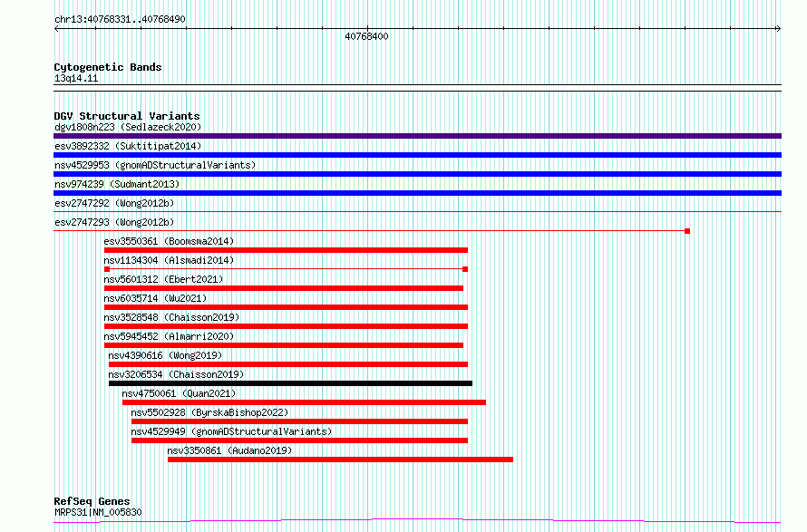
Task: Click nsv6035714 (Wu2021) label
Action: tap(155, 298)
